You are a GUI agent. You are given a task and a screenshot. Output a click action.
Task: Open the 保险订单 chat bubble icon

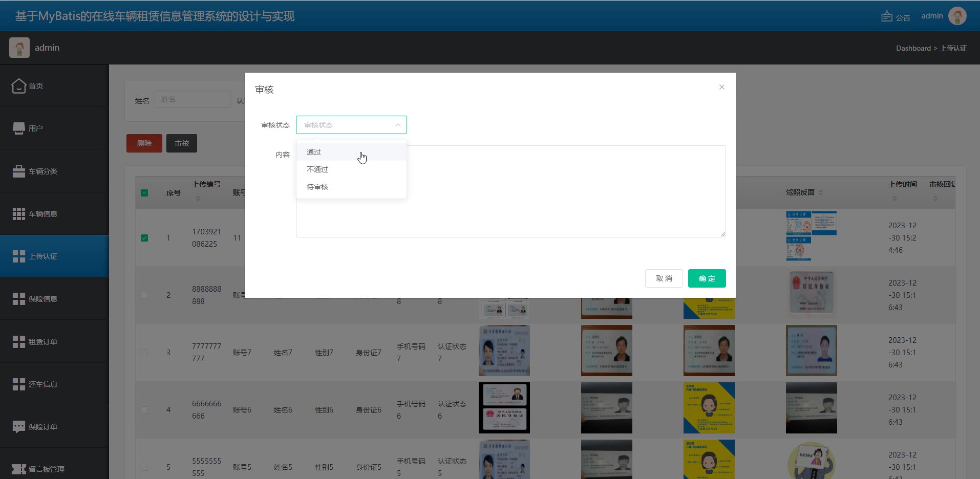click(19, 427)
